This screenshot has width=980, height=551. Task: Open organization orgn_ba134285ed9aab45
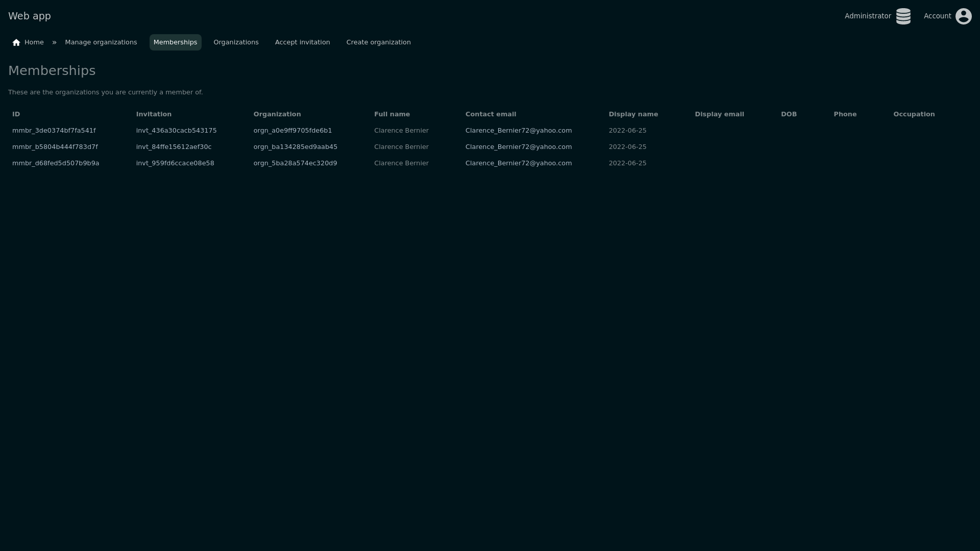[x=295, y=147]
